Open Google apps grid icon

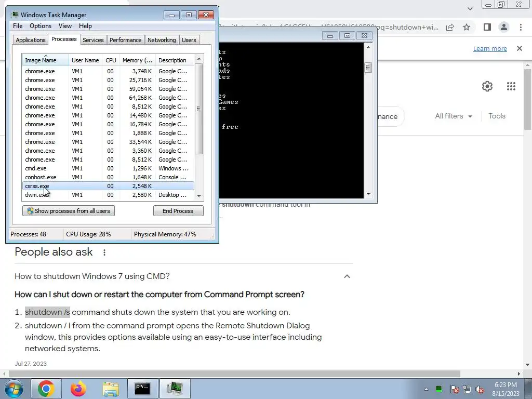tap(511, 86)
